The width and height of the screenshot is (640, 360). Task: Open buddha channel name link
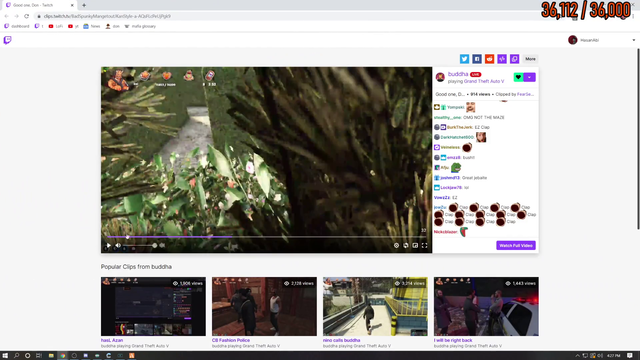coord(458,74)
